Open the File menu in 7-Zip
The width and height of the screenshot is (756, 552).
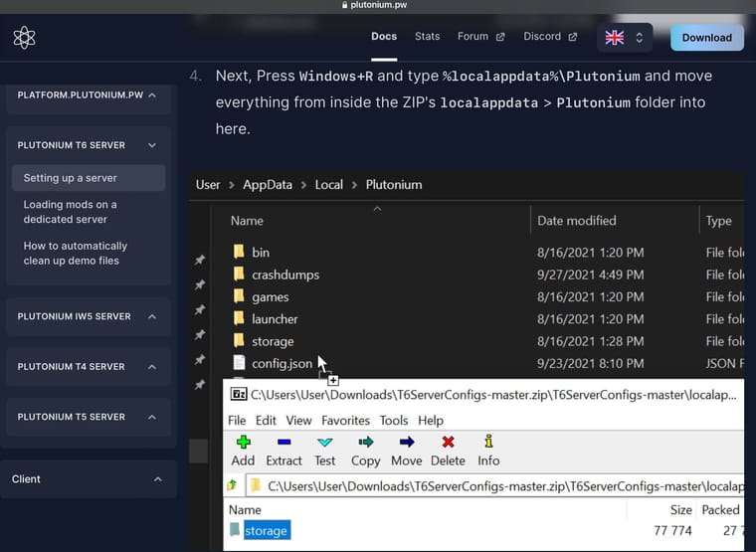coord(237,421)
